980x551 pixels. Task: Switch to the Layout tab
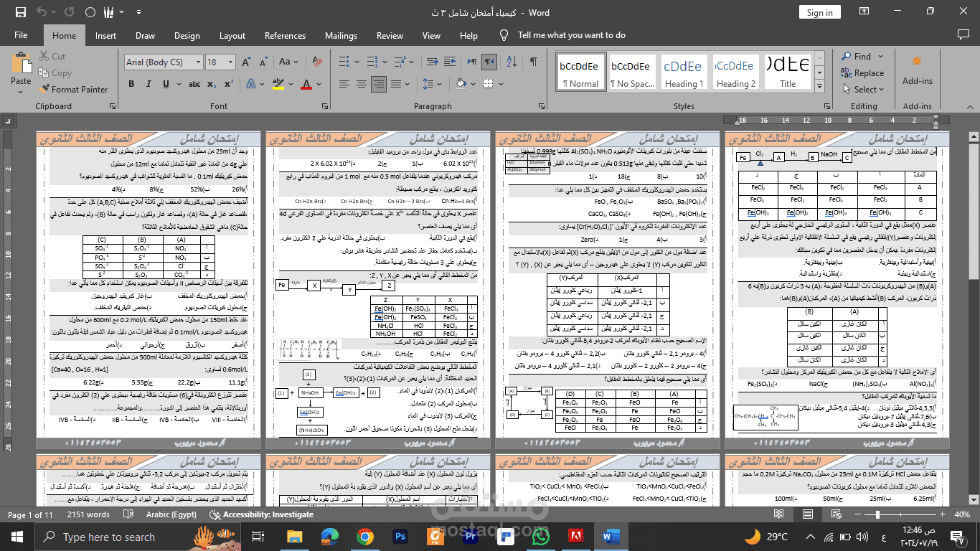pos(232,35)
